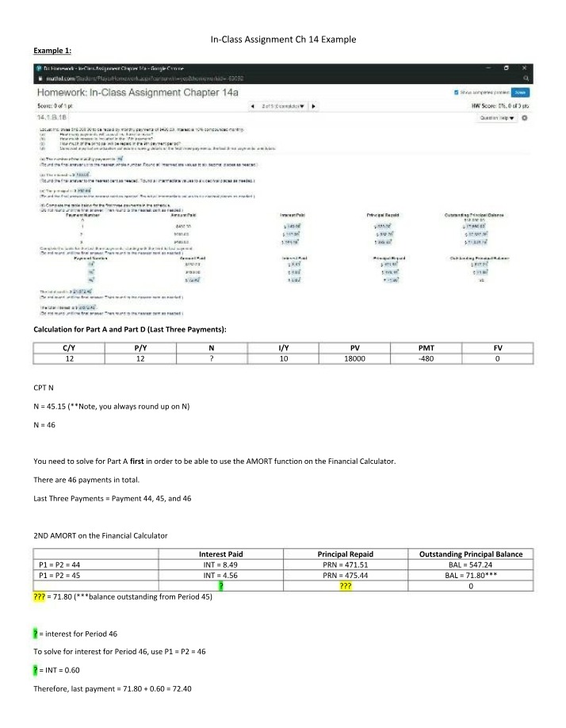Click the N cell showing a question mark

click(x=212, y=358)
